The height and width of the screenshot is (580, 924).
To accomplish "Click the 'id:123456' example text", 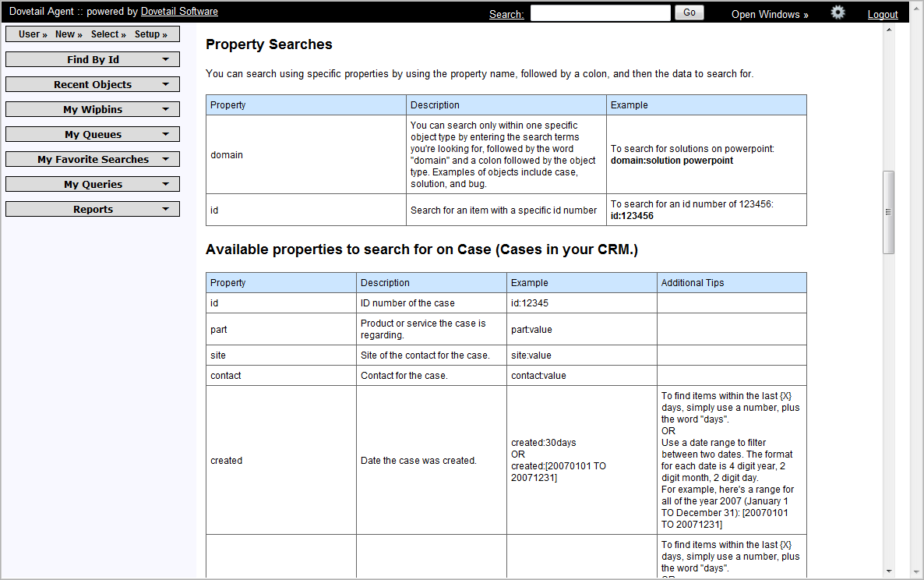I will pyautogui.click(x=632, y=216).
